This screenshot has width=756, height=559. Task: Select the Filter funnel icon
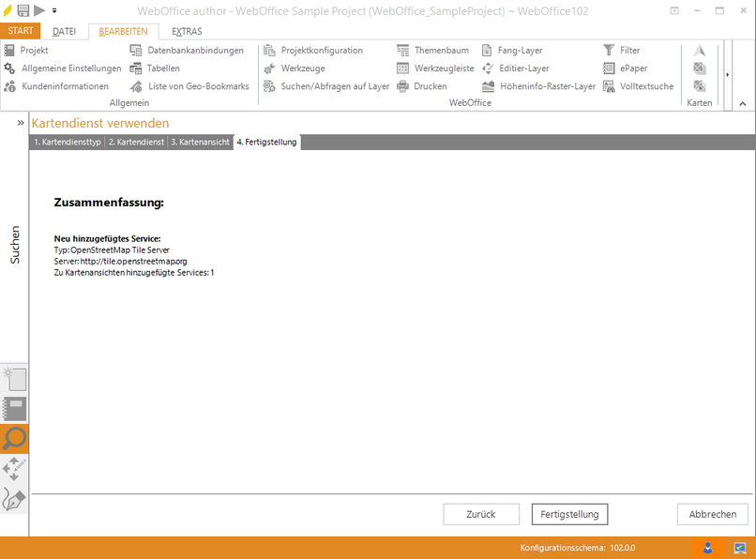(x=609, y=51)
